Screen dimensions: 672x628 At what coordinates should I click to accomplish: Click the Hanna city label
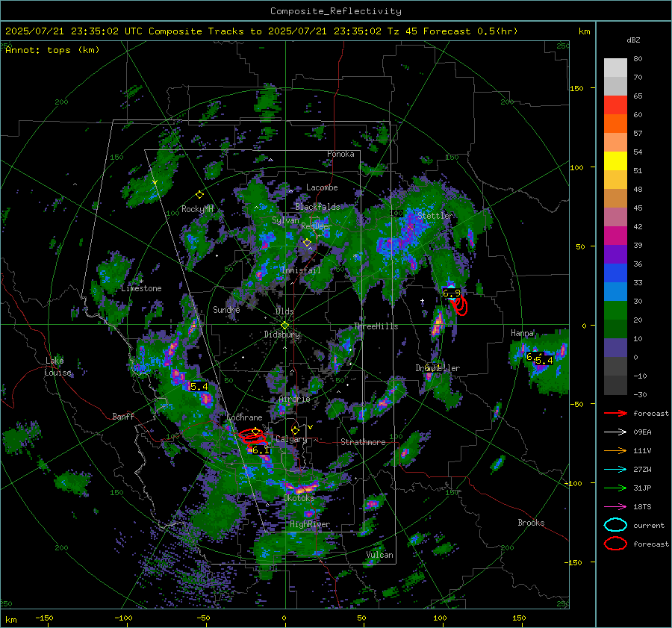tap(522, 333)
